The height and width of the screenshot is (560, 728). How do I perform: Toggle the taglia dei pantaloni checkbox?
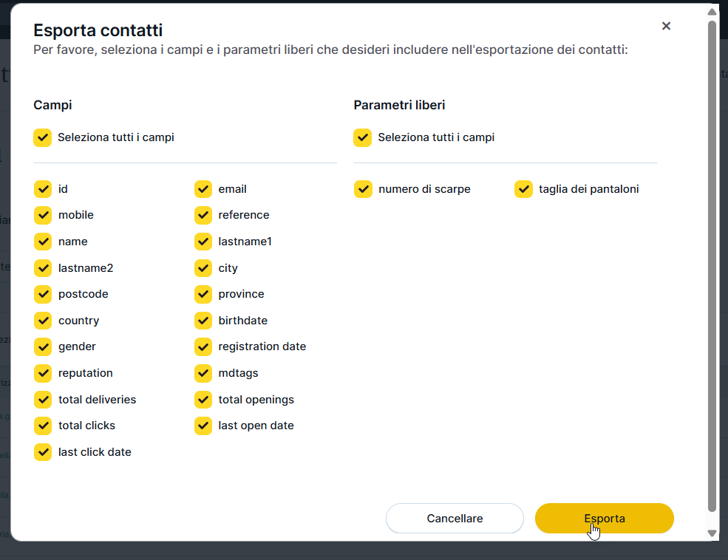pyautogui.click(x=523, y=189)
